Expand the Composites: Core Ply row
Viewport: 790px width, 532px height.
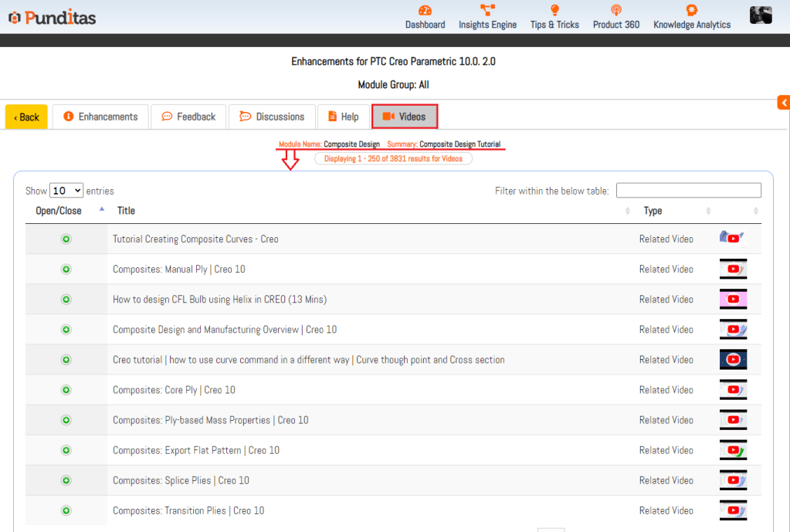coord(66,390)
